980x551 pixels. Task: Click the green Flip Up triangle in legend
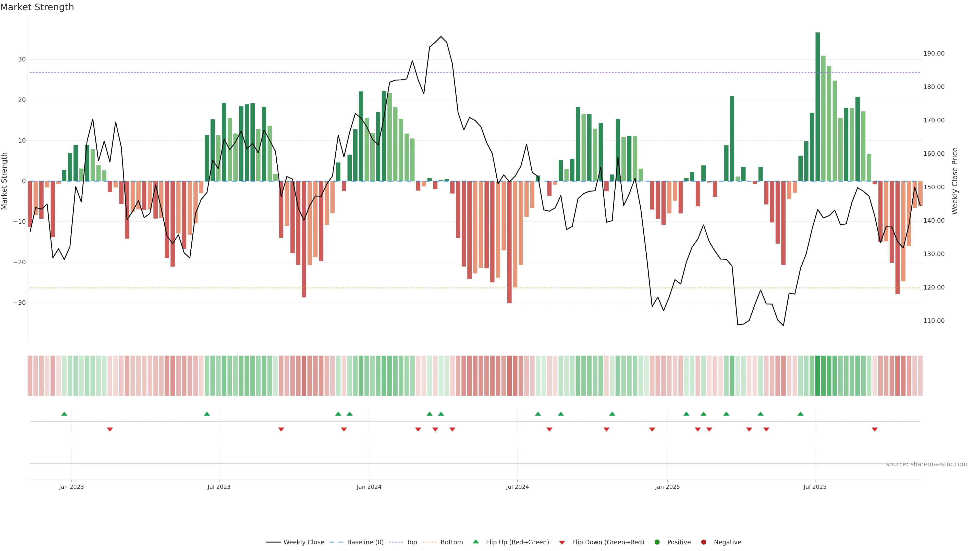[475, 542]
